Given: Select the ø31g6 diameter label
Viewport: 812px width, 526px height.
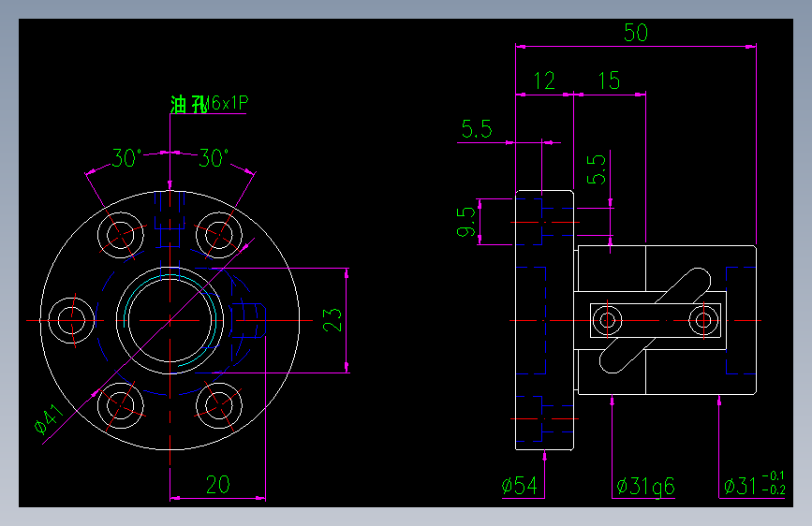Looking at the screenshot, I should click(646, 487).
